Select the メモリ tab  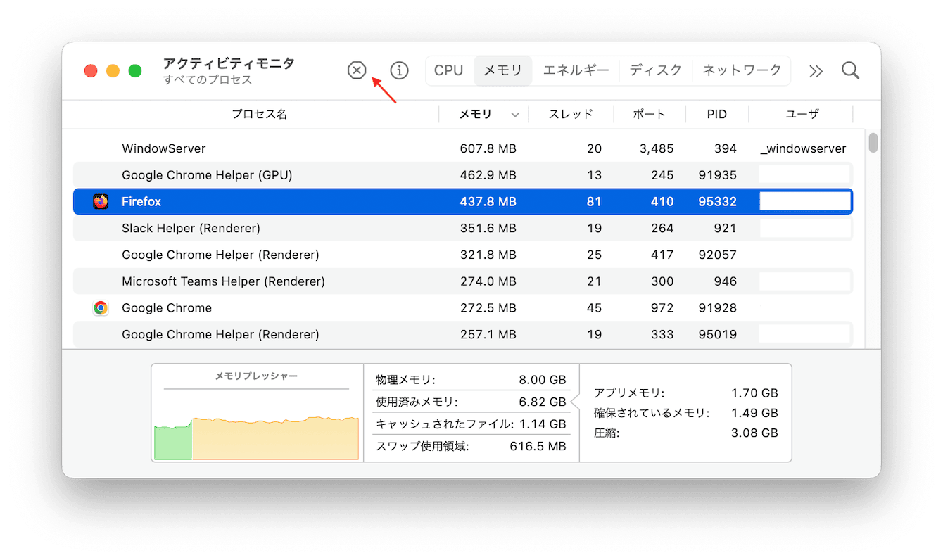(x=502, y=70)
